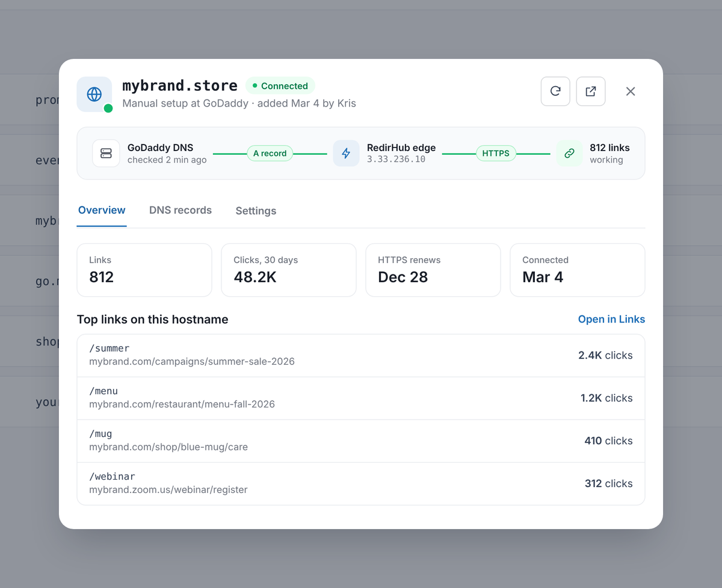Switch to the Overview tab
This screenshot has height=588, width=722.
point(102,211)
